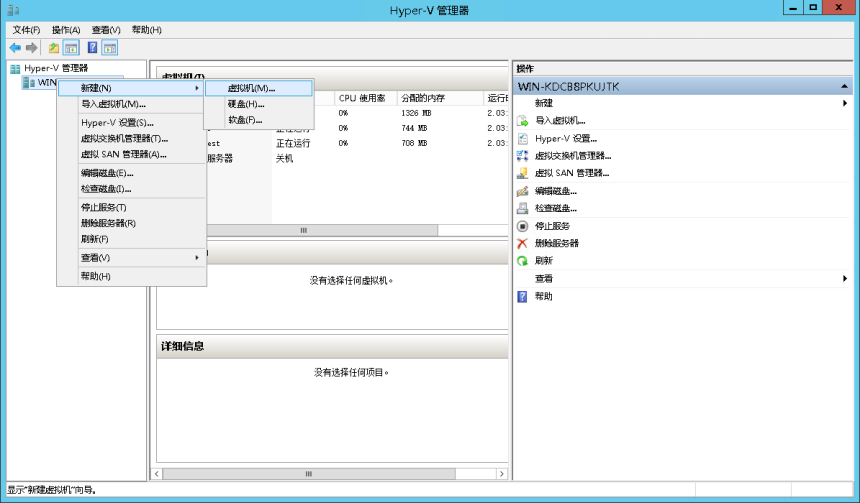Click the 1326 MB memory cell
860x503 pixels.
coord(416,113)
